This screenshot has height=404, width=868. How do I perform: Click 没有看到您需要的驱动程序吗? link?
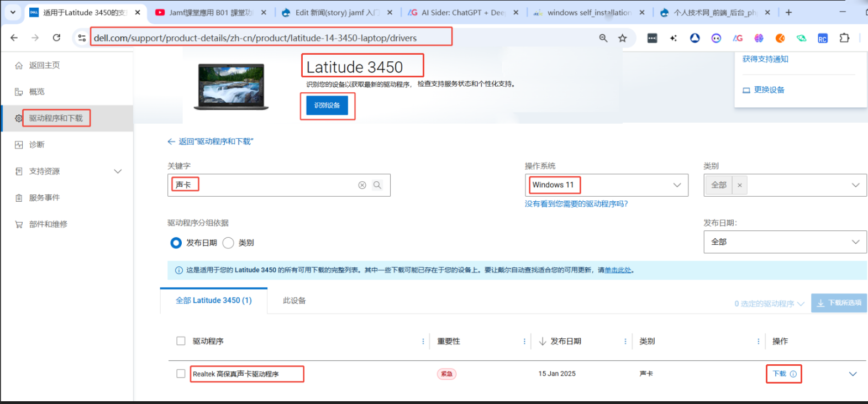(x=576, y=204)
